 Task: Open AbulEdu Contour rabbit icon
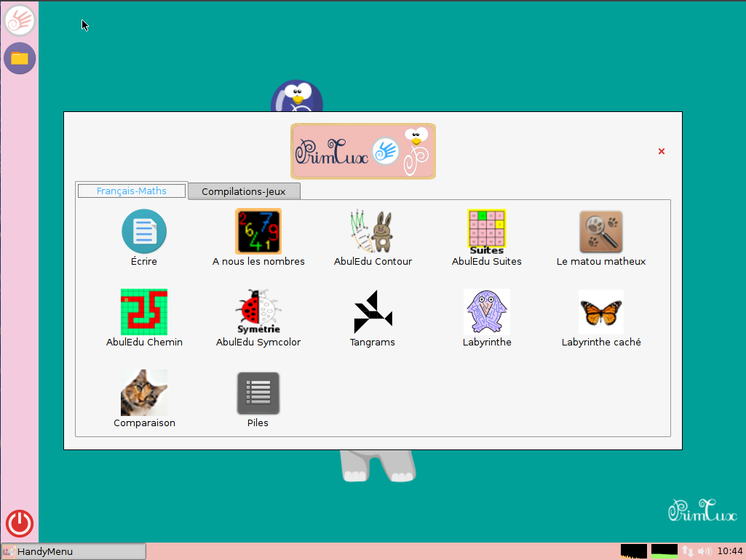373,232
